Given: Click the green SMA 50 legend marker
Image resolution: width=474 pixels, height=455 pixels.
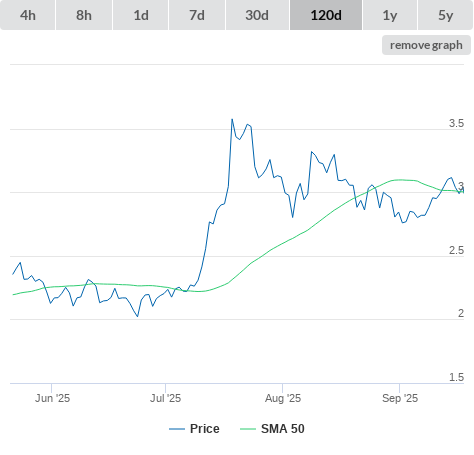Looking at the screenshot, I should [x=248, y=429].
